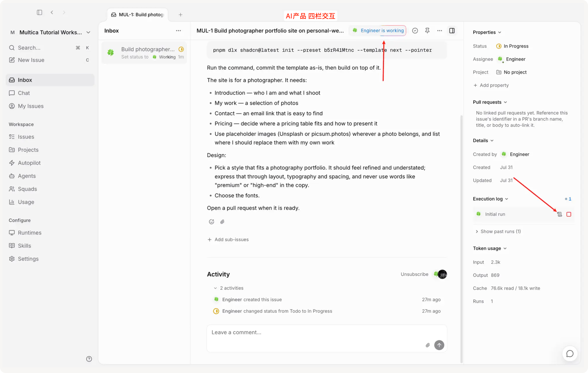Open Autopilot in the sidebar
This screenshot has width=588, height=373.
pos(50,163)
